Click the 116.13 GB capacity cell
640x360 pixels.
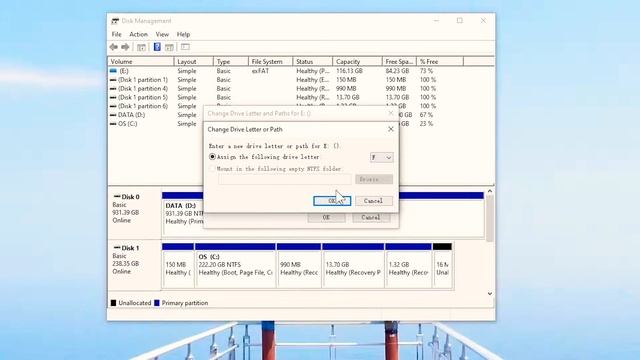click(x=349, y=71)
